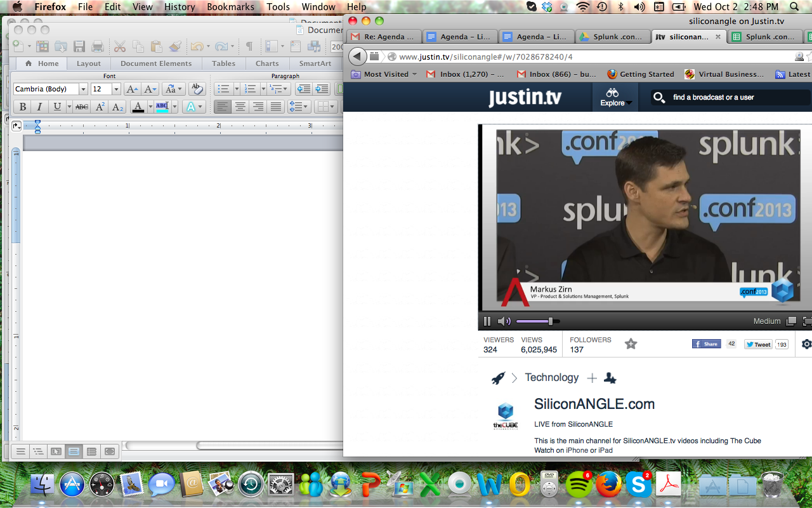Click the rocket icon beside Technology
Image resolution: width=812 pixels, height=508 pixels.
[499, 378]
